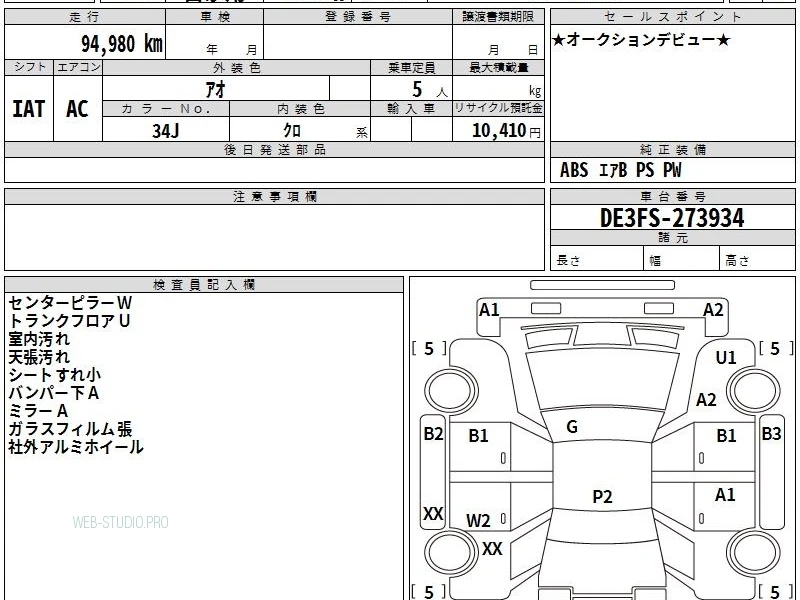Screen dimensions: 800x600
Task: Select the 最大積載量 header
Action: tap(498, 68)
